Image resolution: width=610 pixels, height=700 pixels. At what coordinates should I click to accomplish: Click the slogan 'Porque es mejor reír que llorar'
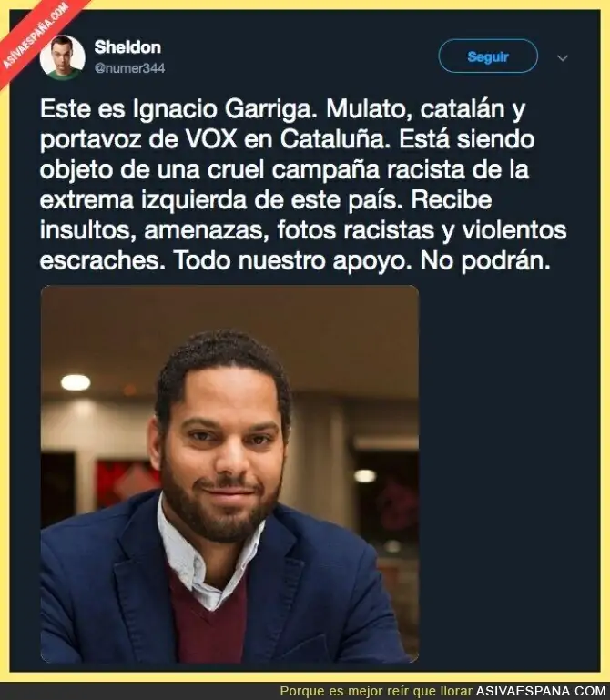pyautogui.click(x=375, y=691)
